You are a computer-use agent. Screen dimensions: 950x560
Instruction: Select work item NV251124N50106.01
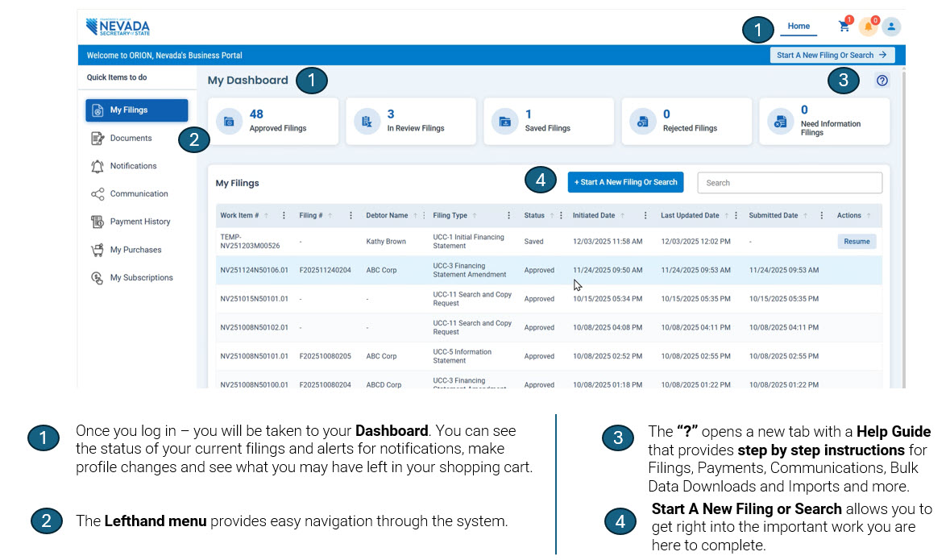pyautogui.click(x=254, y=270)
